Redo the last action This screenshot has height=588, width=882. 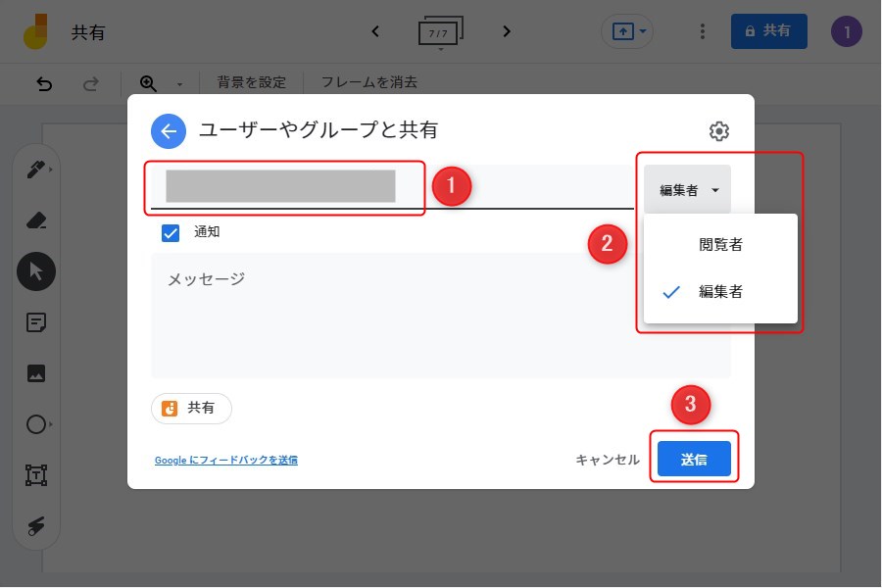coord(90,84)
